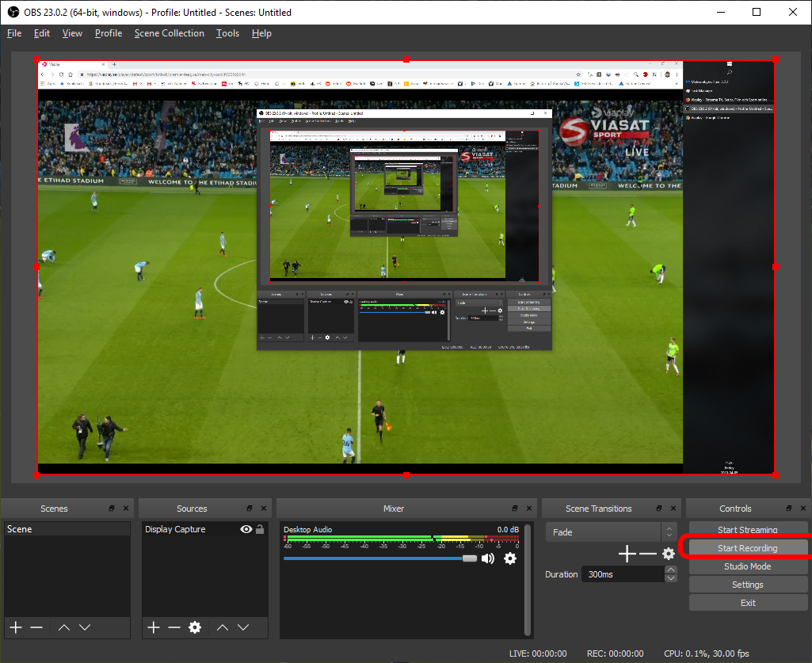Decrease transition duration stepper arrow
The image size is (812, 663).
[x=671, y=578]
